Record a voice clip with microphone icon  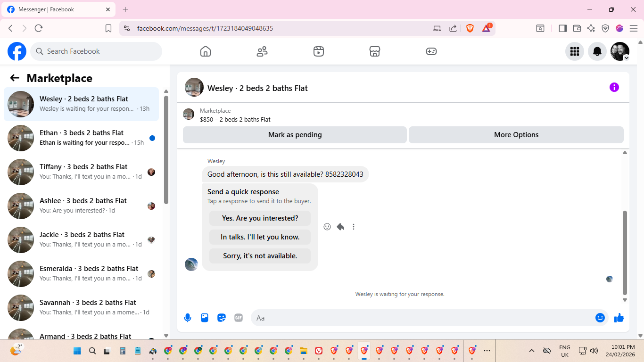[188, 318]
